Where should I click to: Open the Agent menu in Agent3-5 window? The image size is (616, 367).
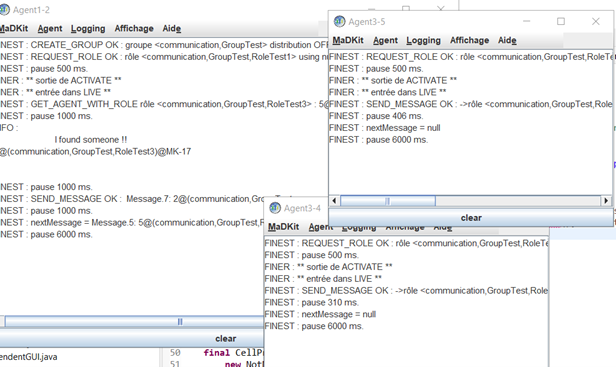click(385, 40)
